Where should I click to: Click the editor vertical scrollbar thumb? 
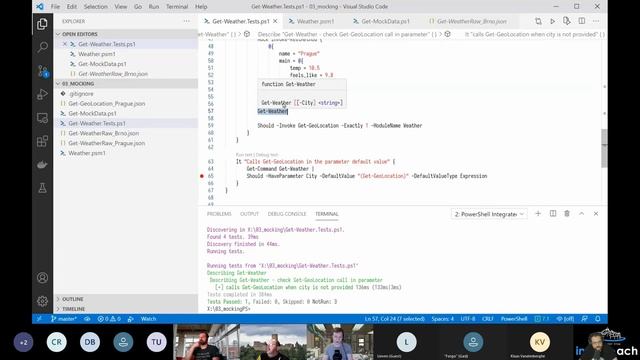[x=604, y=148]
